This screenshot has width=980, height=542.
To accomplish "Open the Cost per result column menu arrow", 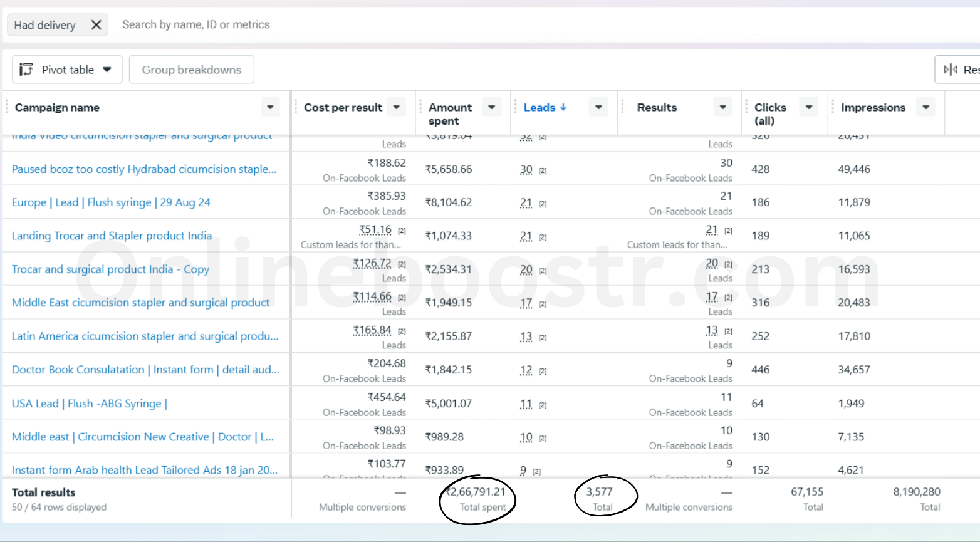I will 396,107.
